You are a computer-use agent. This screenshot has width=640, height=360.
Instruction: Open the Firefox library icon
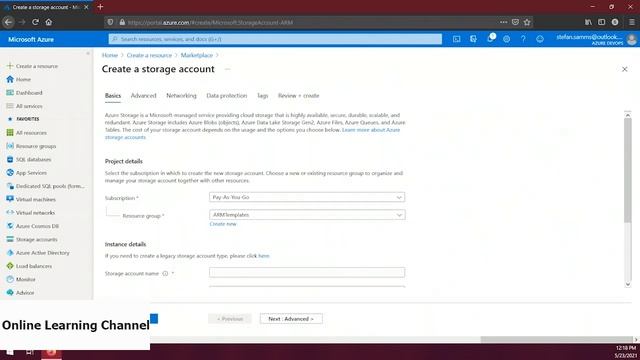pos(588,22)
